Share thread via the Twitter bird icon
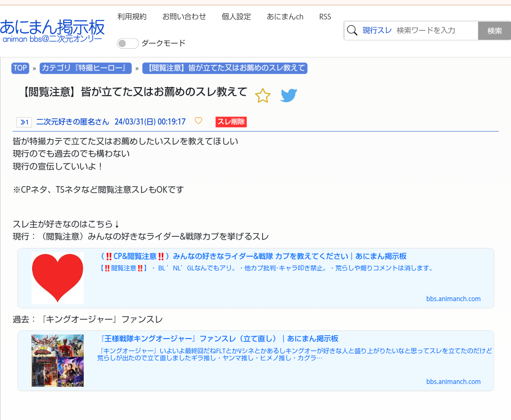Screen dimensions: 511x420 (x=289, y=96)
